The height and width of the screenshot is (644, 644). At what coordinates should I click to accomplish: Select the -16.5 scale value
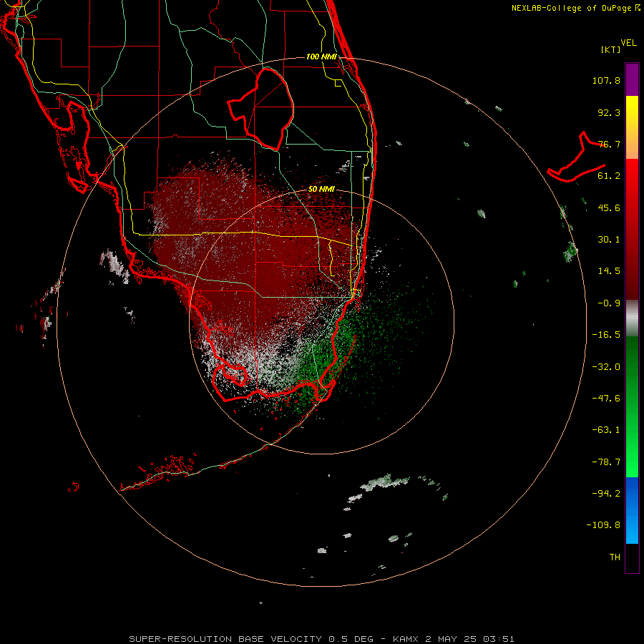606,335
